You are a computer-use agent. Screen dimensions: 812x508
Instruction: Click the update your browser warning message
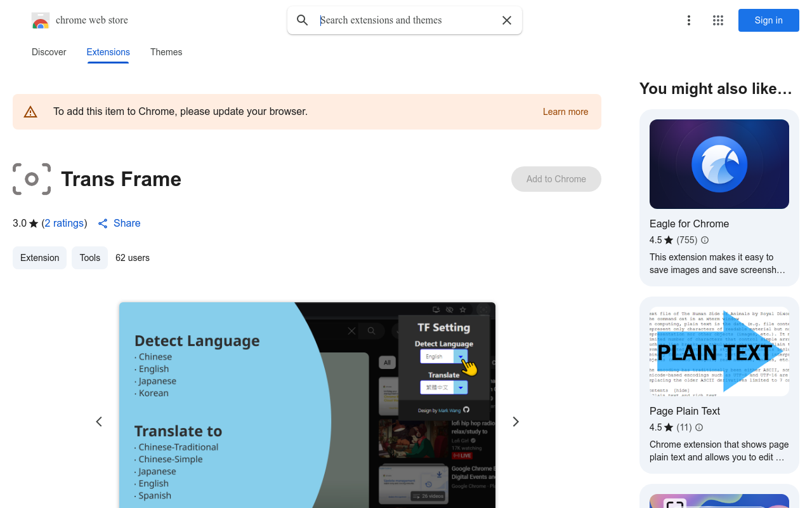click(x=180, y=112)
